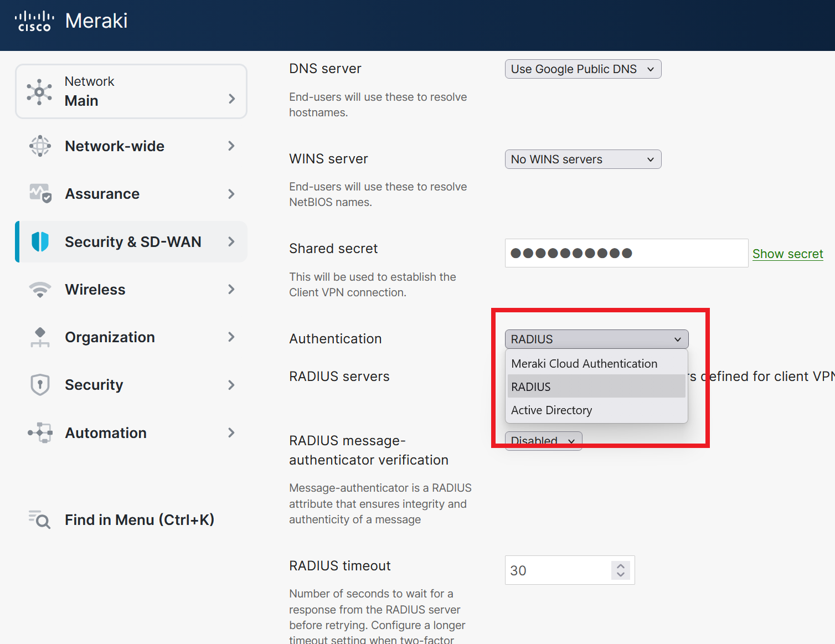This screenshot has width=835, height=644.
Task: Increase RADIUS timeout with stepper arrow
Action: 621,566
